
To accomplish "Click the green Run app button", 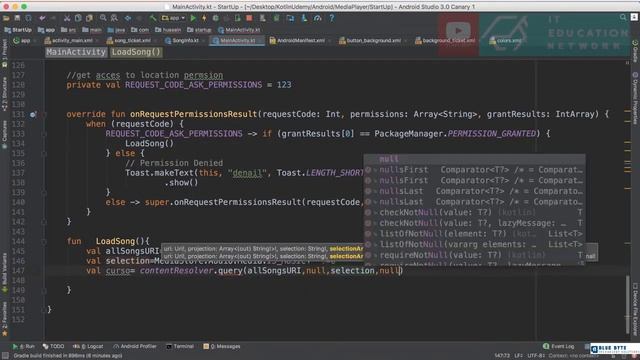I will [193, 18].
